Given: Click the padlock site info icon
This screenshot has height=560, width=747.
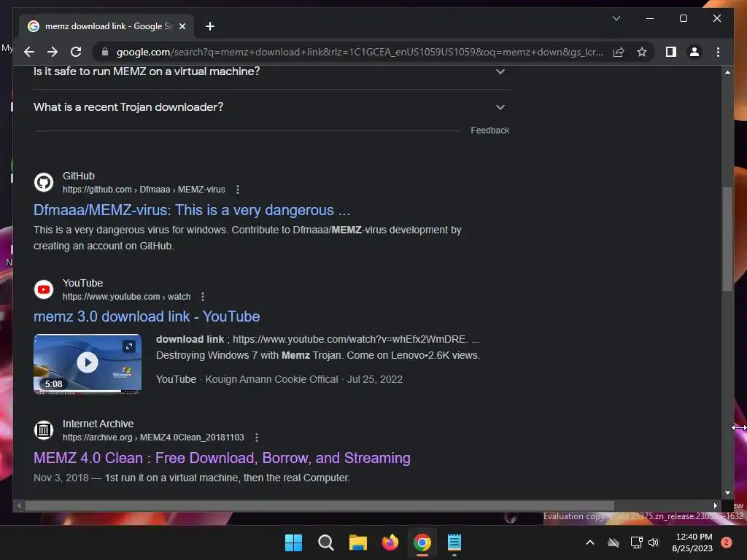Looking at the screenshot, I should pyautogui.click(x=105, y=52).
